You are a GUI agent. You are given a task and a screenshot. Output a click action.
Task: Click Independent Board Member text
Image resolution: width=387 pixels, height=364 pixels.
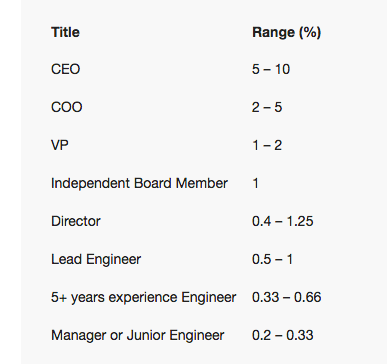point(139,183)
